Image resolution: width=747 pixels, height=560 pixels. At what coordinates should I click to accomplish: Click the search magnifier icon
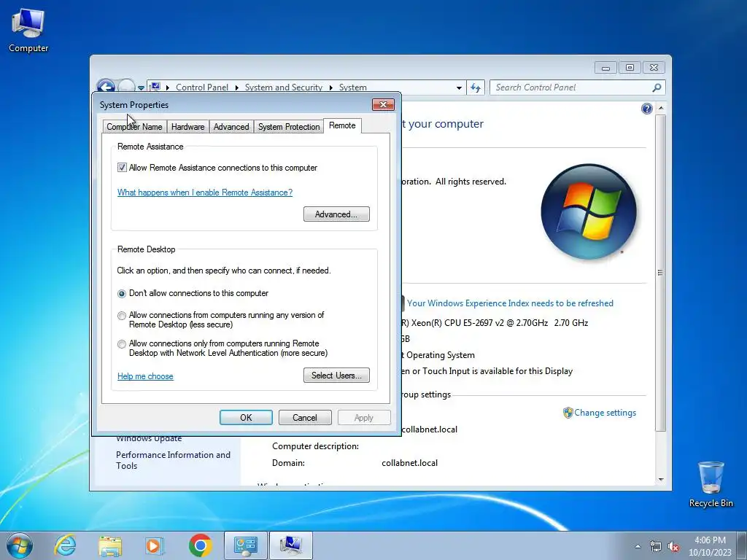coord(657,87)
